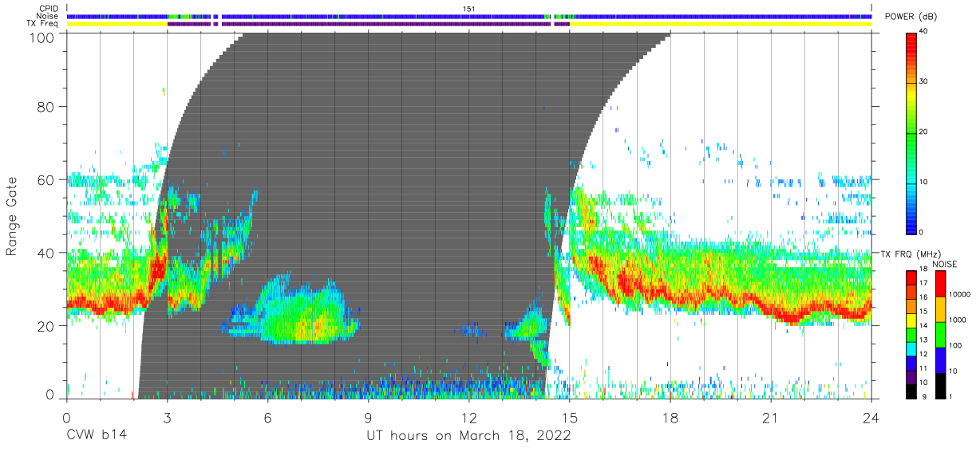The width and height of the screenshot is (980, 452).
Task: Click the 18 hour tick label
Action: pos(670,418)
